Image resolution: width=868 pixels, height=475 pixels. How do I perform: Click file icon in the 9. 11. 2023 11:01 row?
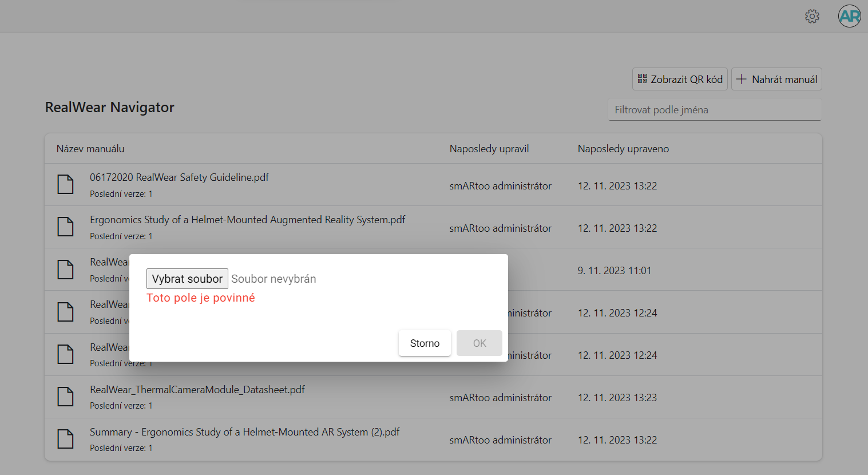point(66,270)
